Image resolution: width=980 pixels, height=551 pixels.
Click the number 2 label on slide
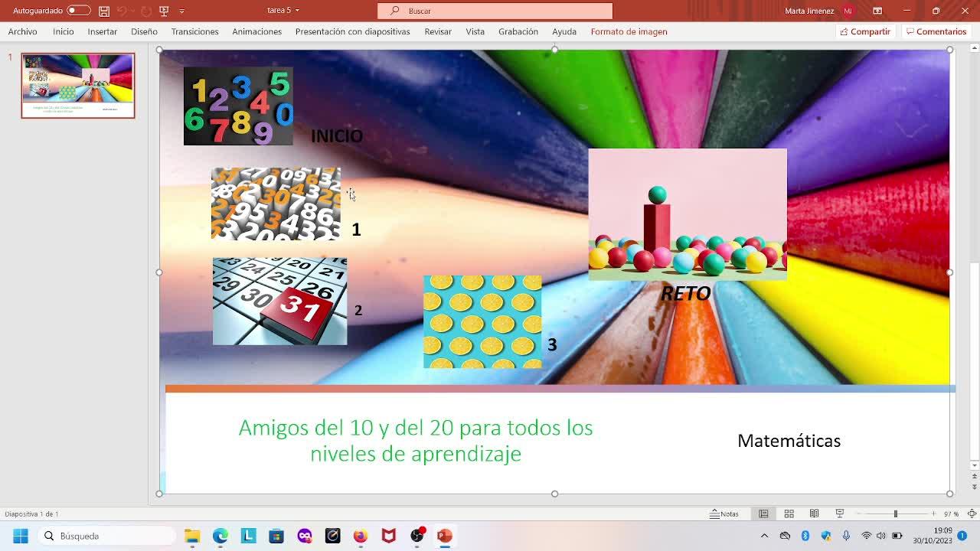[x=358, y=311]
